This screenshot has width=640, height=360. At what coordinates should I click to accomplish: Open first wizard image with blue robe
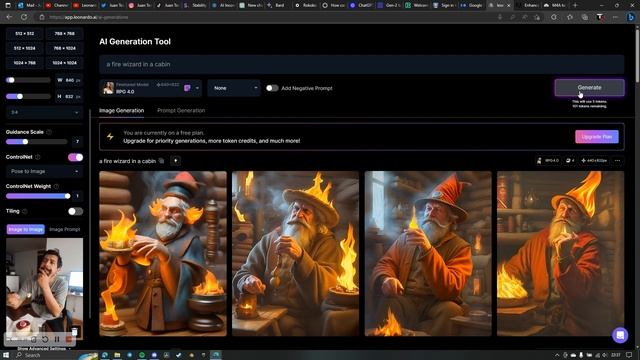tap(163, 253)
